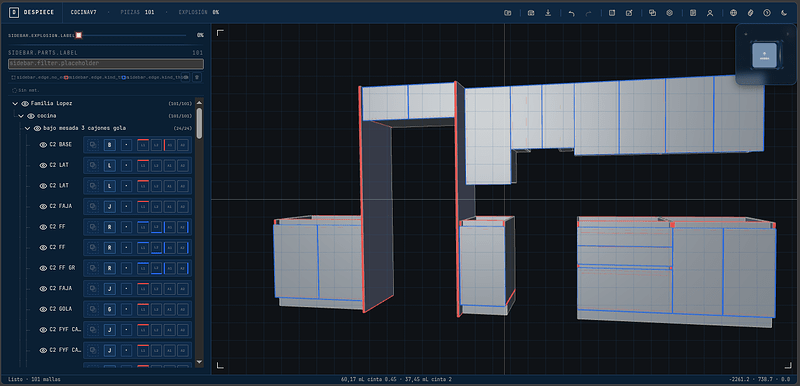This screenshot has height=386, width=800.
Task: Hide the C2 BASE part
Action: [x=43, y=145]
